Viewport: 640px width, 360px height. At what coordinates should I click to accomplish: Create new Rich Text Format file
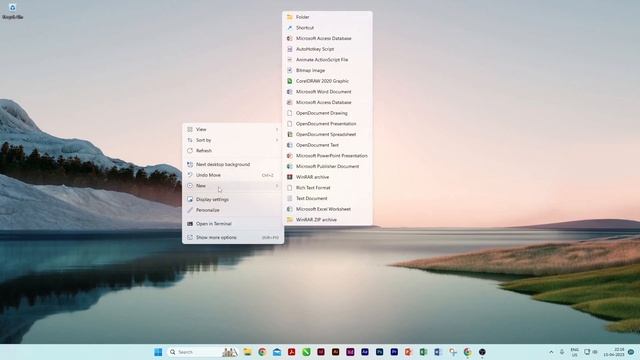click(327, 188)
